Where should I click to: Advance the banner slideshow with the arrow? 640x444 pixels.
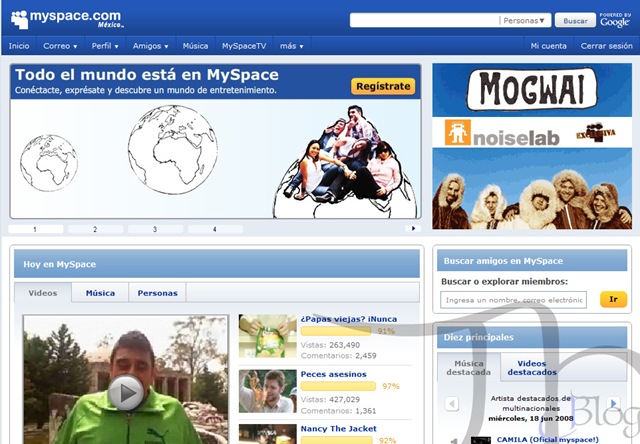(413, 229)
